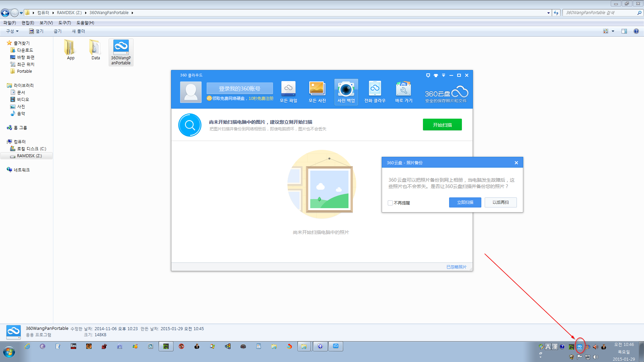Viewport: 644px width, 362px height.
Task: Open the 도구(T) menu
Action: point(65,23)
